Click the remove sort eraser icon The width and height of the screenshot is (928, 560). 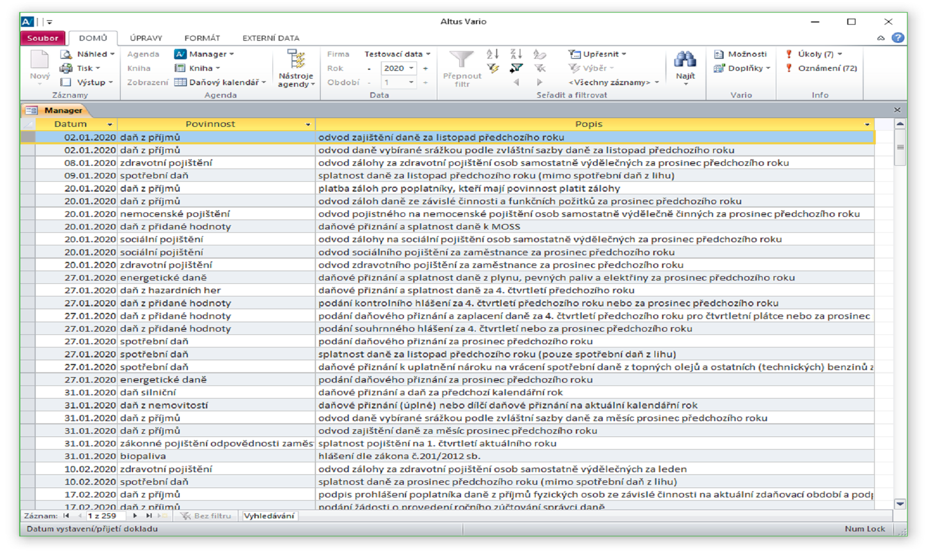(x=540, y=54)
